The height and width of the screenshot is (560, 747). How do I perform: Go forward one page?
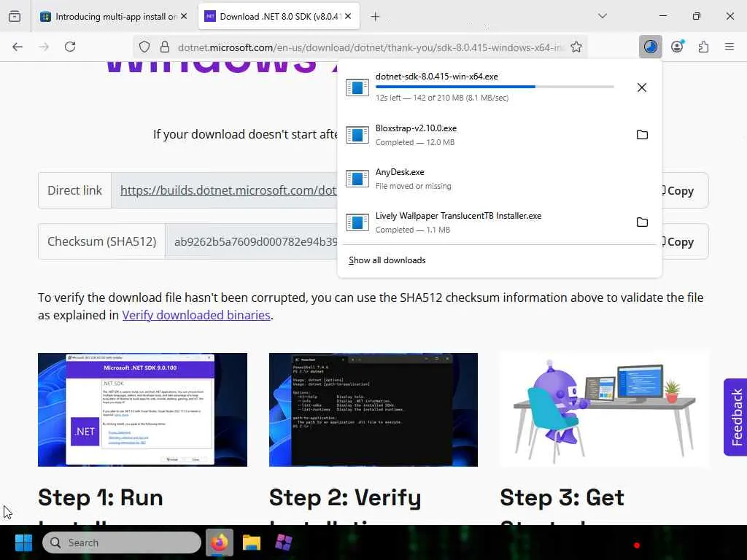coord(44,47)
